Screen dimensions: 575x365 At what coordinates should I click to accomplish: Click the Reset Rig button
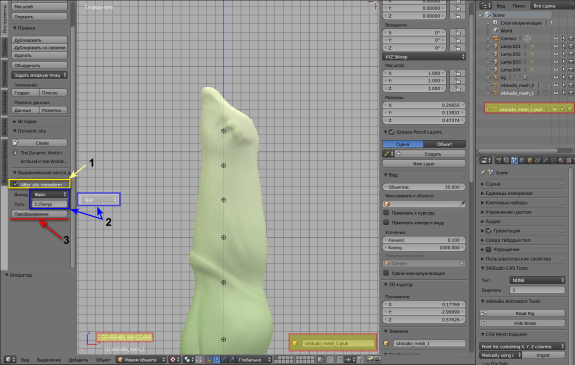tap(522, 313)
